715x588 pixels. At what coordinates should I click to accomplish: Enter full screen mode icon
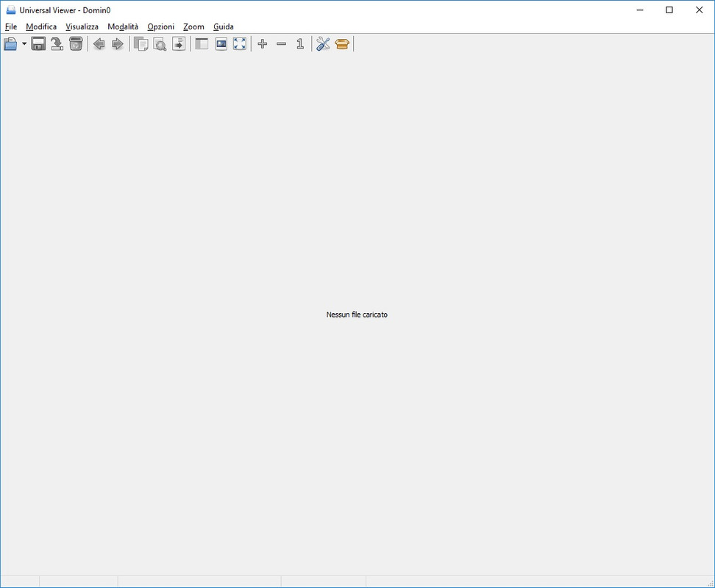click(x=240, y=44)
